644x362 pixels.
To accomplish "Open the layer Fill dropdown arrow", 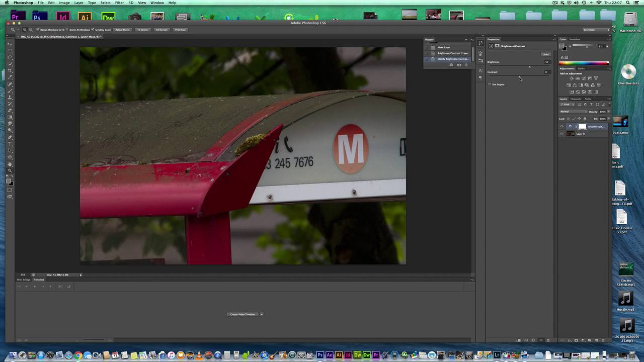I will point(608,119).
